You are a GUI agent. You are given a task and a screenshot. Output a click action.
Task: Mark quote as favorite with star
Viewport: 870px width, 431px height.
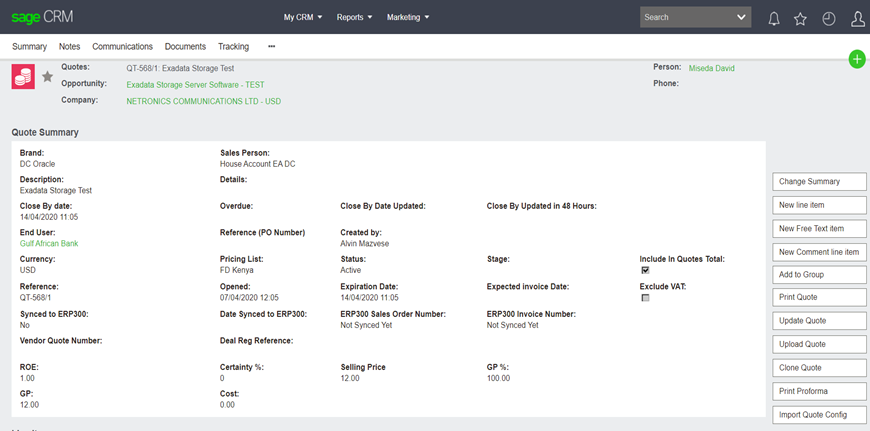click(47, 78)
